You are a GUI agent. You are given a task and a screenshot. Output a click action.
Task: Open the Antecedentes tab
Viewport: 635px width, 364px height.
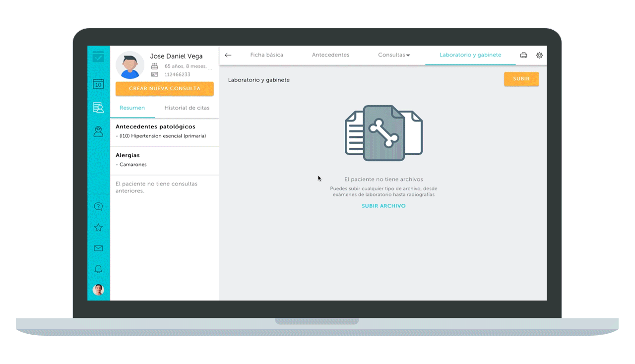(x=330, y=55)
